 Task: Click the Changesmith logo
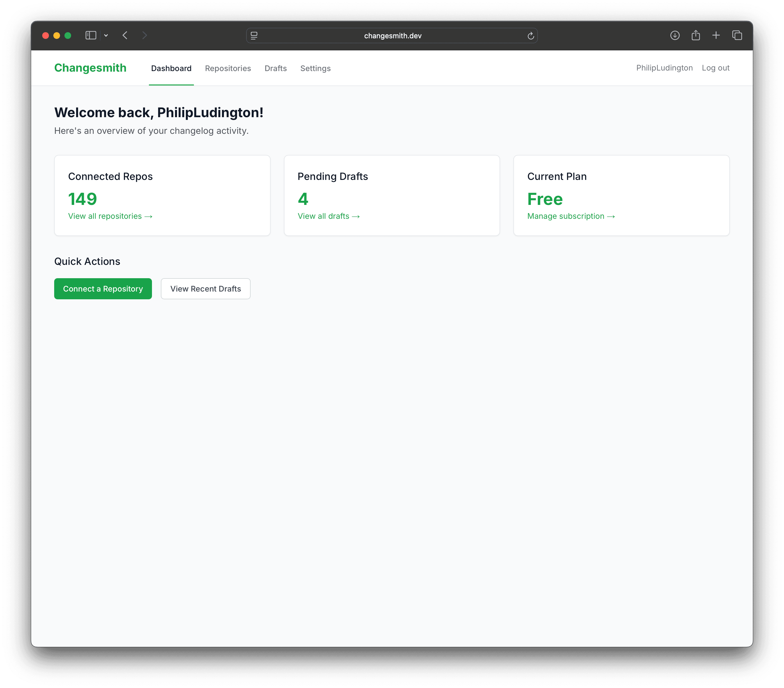[90, 68]
